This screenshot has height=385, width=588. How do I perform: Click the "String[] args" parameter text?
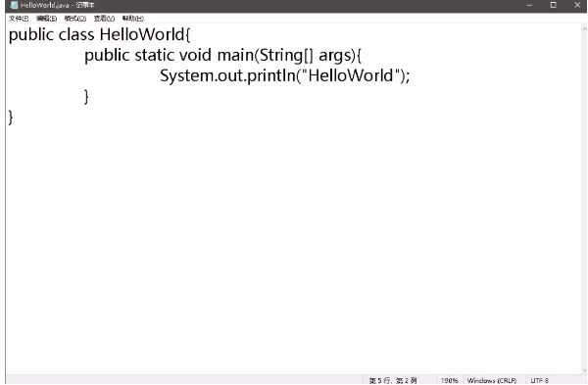pos(305,56)
